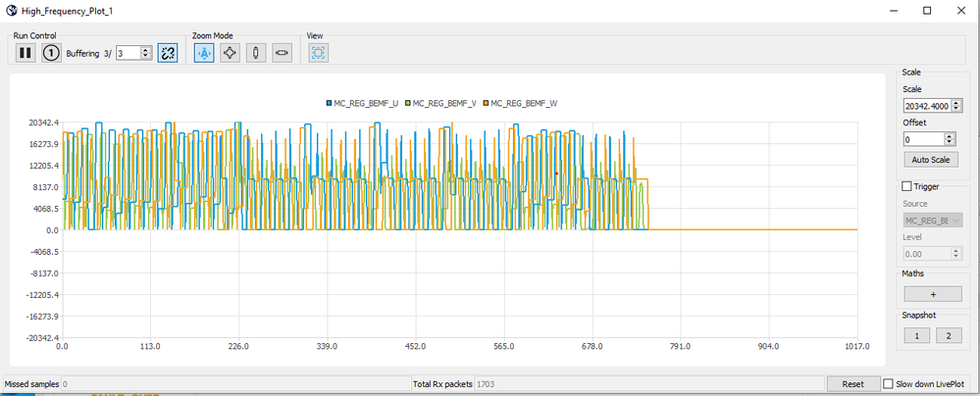Toggle MC_REG_BEMF_U legend entry
This screenshot has width=980, height=396.
coord(362,104)
